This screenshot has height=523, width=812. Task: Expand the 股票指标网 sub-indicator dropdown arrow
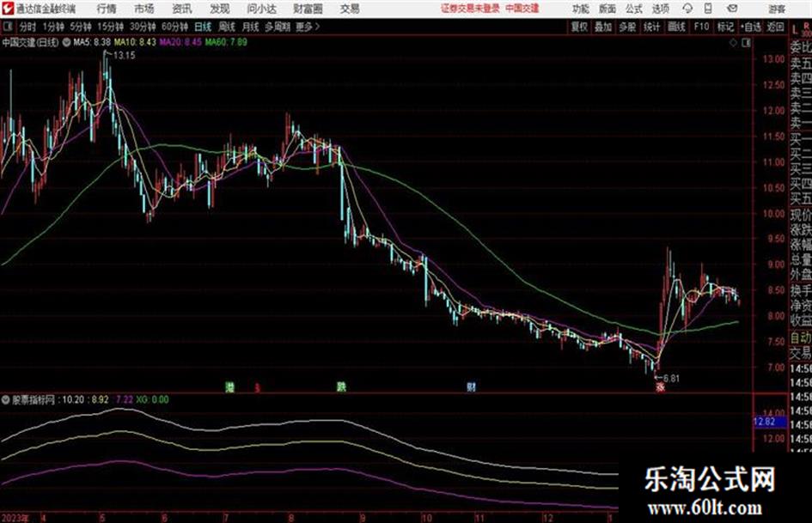tap(6, 399)
